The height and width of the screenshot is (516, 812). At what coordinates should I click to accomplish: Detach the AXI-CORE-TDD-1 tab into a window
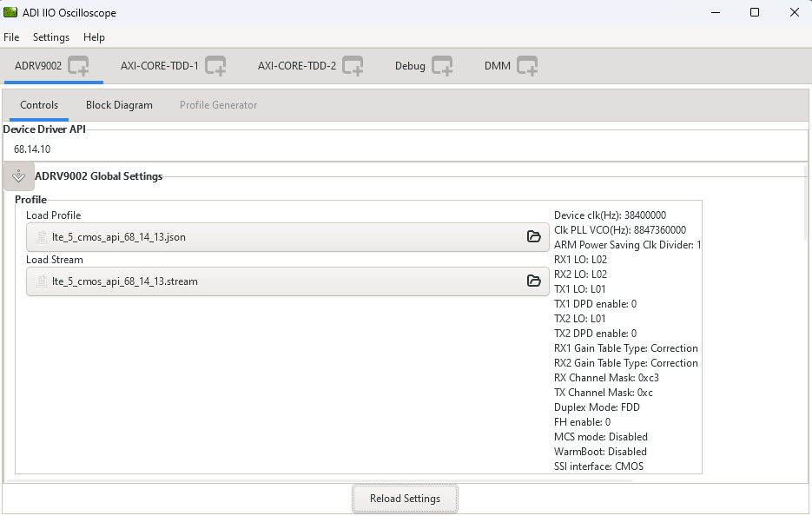click(x=215, y=66)
